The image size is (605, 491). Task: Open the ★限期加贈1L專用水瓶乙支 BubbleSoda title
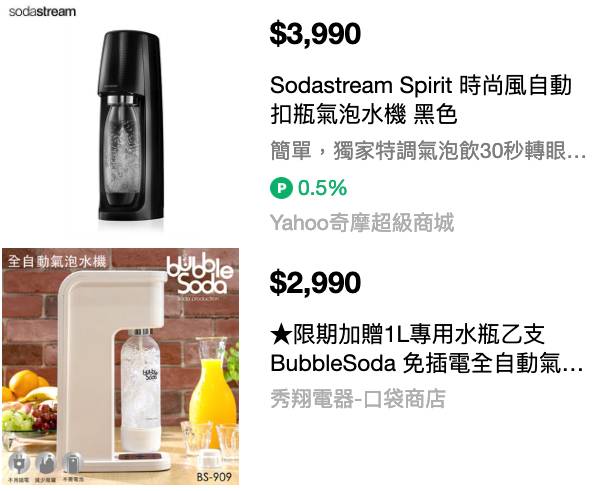(x=426, y=349)
